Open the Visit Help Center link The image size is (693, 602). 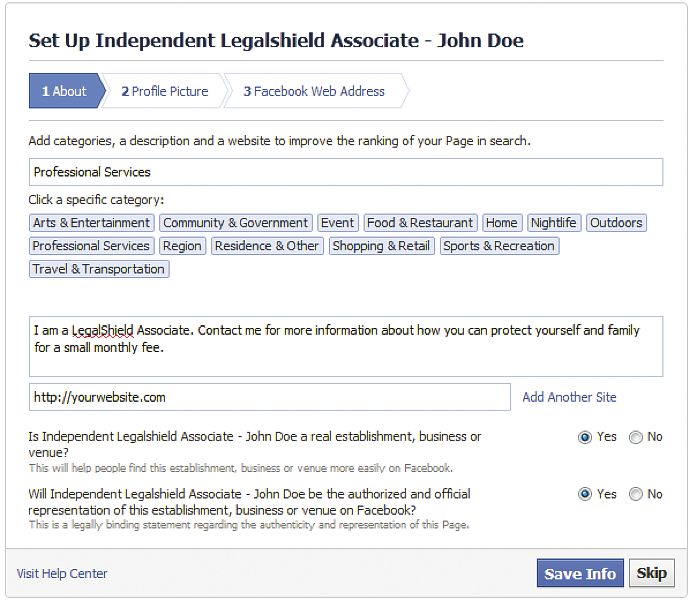coord(62,574)
